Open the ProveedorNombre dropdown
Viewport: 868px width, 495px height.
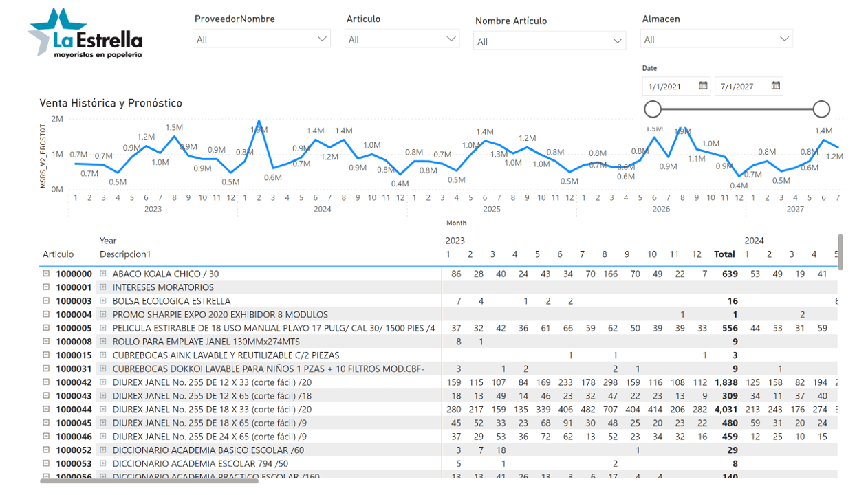pos(261,39)
